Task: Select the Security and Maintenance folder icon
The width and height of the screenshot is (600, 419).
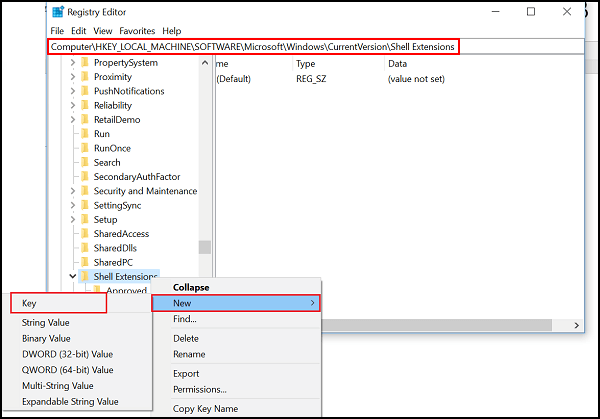Action: click(85, 191)
